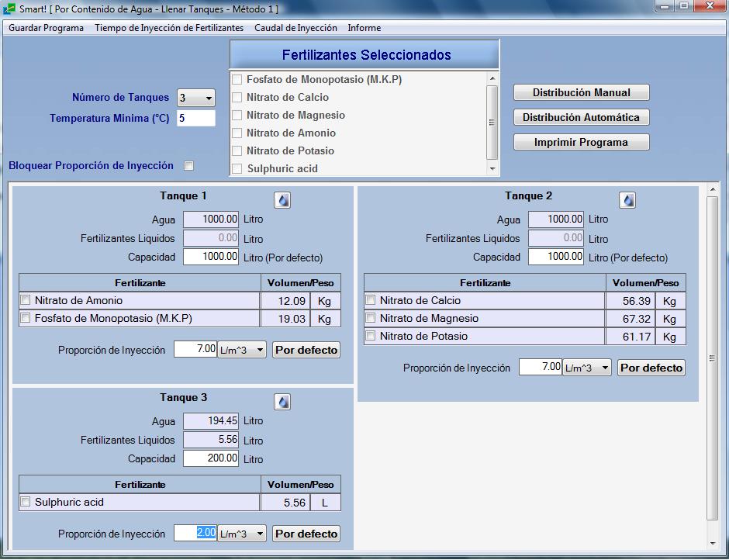This screenshot has height=560, width=729.
Task: Click the fertilizer list scrollbar up arrow
Action: click(x=492, y=78)
